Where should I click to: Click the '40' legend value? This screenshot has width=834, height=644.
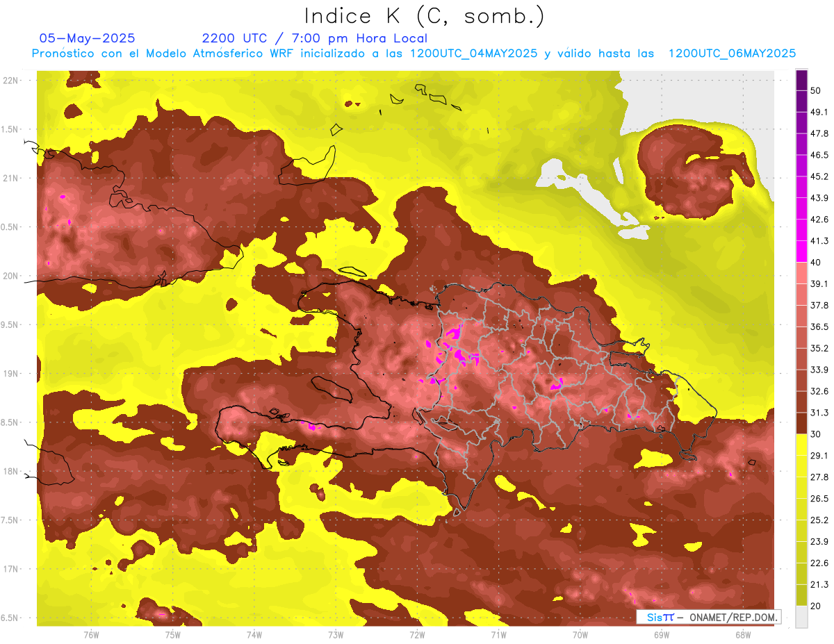pyautogui.click(x=816, y=263)
